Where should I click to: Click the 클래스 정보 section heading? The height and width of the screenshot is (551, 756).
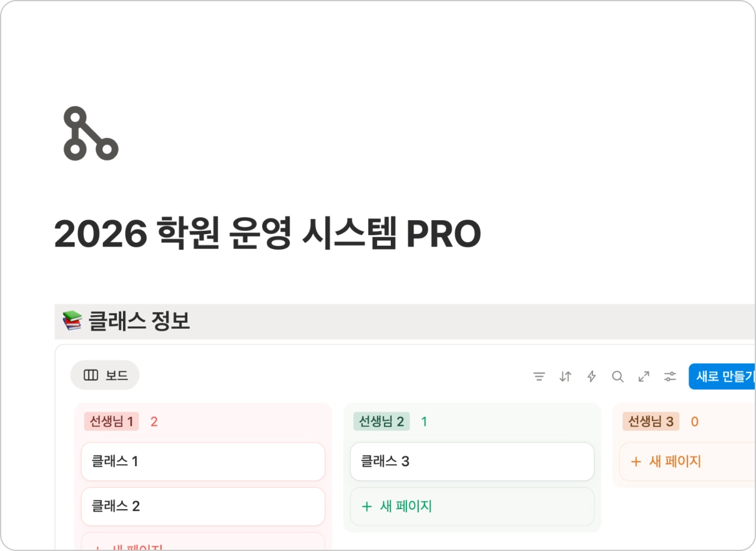click(x=139, y=321)
